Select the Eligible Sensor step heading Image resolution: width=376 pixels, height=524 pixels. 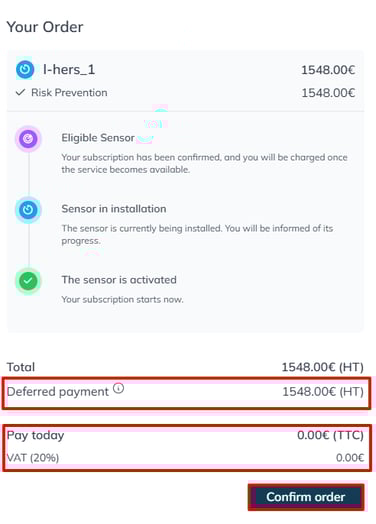[98, 138]
